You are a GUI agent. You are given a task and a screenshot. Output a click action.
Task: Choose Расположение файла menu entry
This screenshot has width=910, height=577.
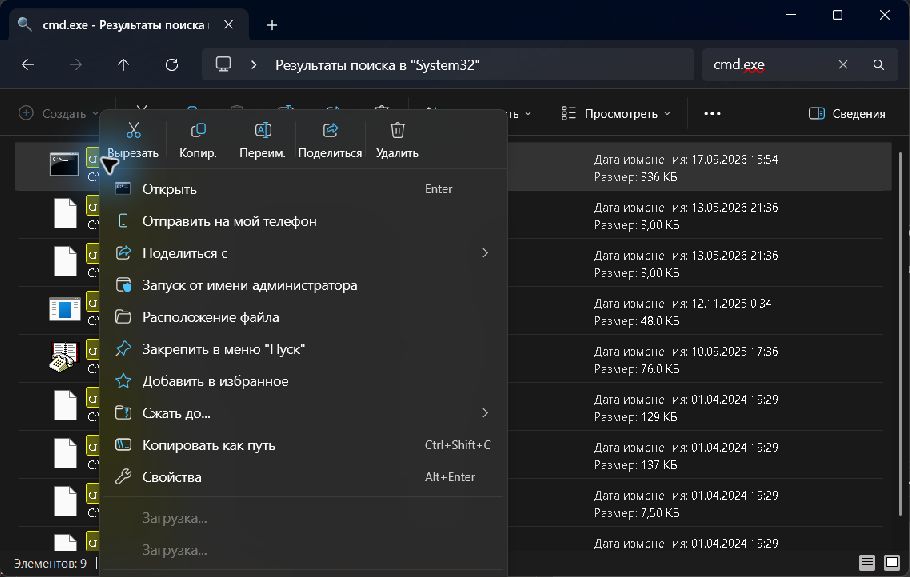[x=302, y=318]
